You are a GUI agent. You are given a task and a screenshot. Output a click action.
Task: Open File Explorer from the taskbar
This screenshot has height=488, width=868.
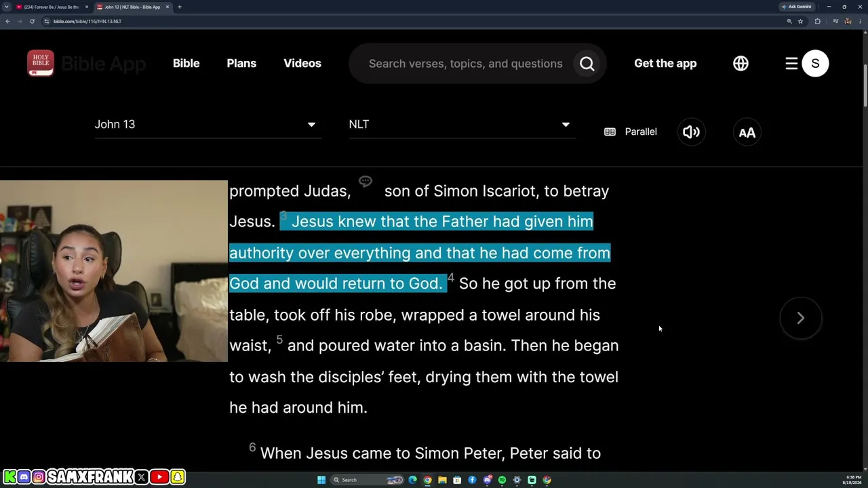point(442,480)
